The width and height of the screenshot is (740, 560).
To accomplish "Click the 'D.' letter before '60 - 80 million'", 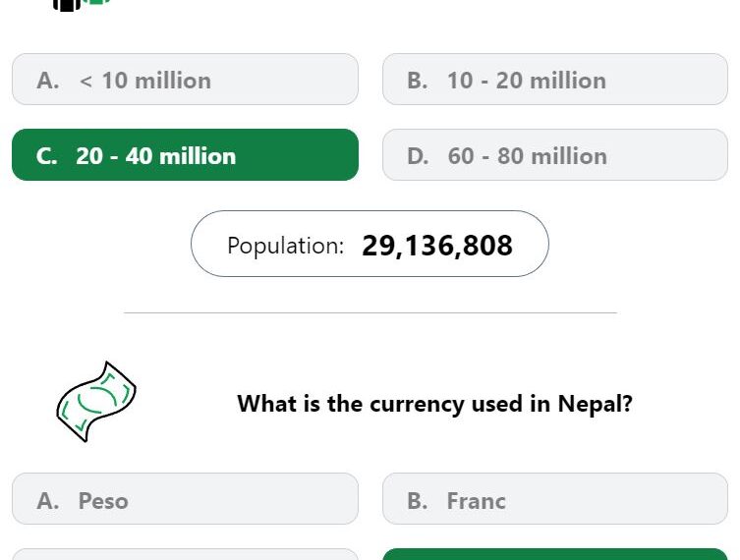I will pyautogui.click(x=418, y=156).
